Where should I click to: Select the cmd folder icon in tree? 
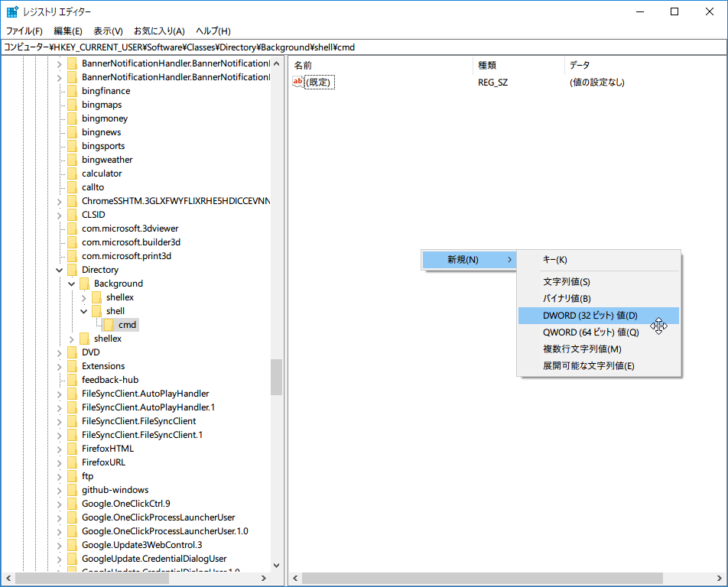(109, 325)
